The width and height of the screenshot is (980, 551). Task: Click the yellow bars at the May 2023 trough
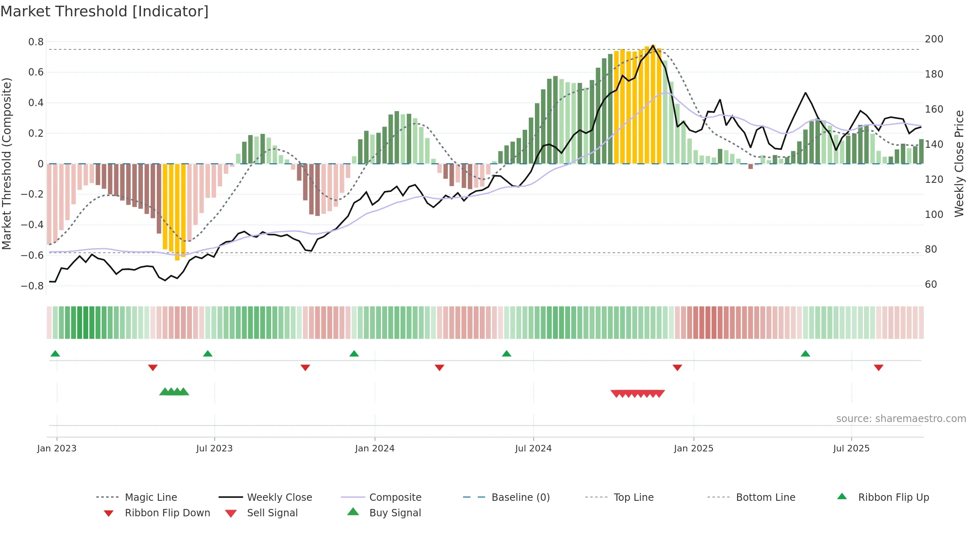(x=174, y=212)
